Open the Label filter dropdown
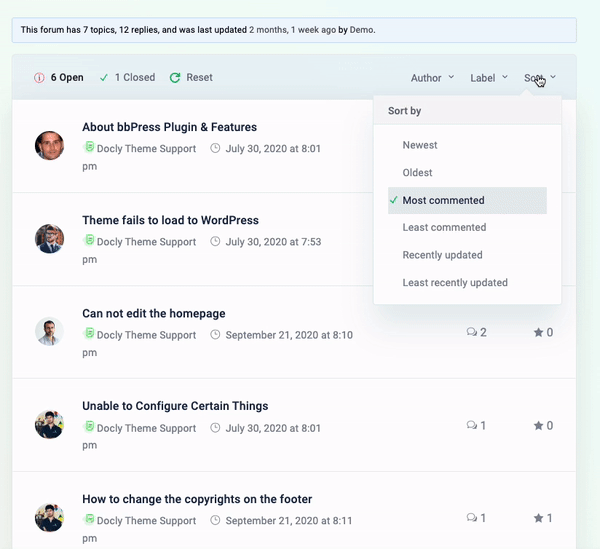 [x=489, y=78]
